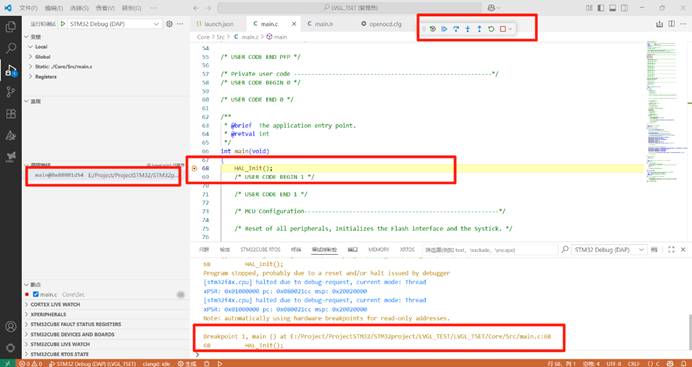Expand the Static: ./Core/Src/main.c node
The width and height of the screenshot is (692, 367).
pos(30,67)
